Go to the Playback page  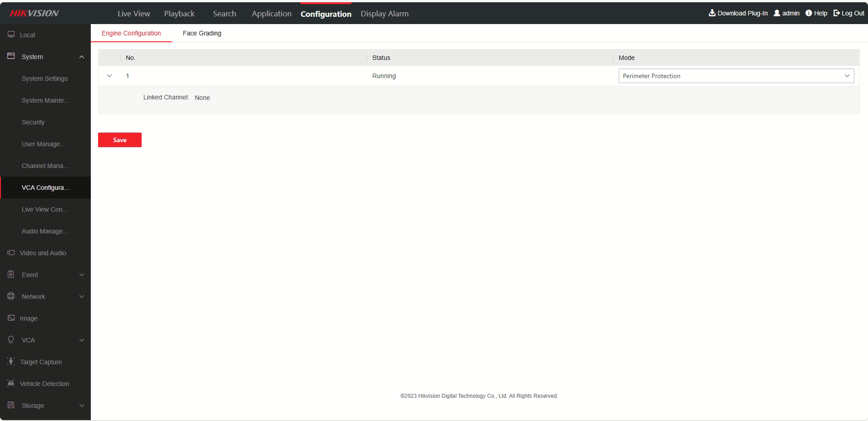tap(179, 14)
